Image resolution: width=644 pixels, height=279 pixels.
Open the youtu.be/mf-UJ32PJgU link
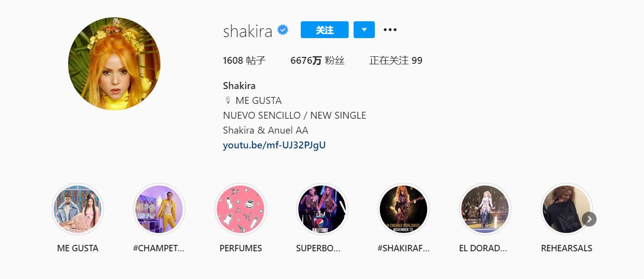point(274,145)
